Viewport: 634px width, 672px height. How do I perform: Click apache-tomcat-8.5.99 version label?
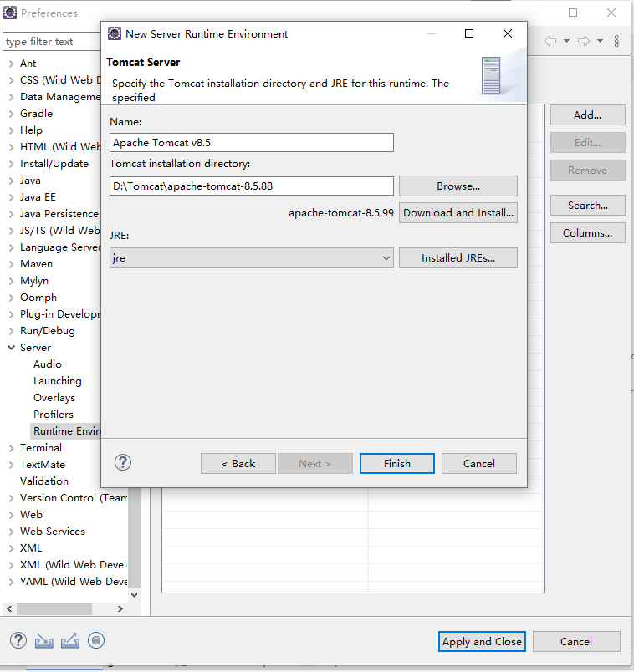click(341, 213)
